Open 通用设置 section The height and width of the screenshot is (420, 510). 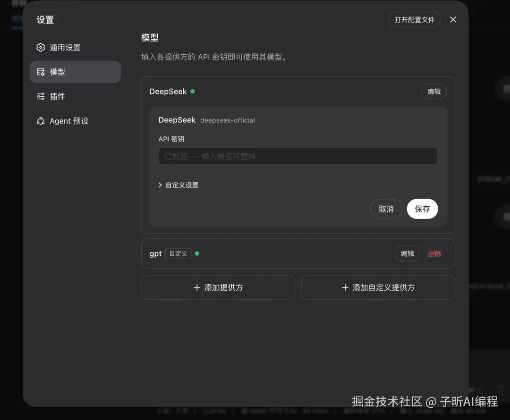75,48
